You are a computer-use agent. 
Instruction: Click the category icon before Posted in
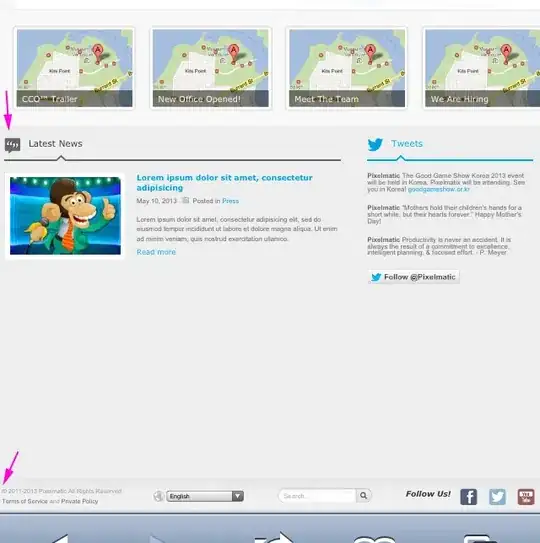pyautogui.click(x=186, y=200)
